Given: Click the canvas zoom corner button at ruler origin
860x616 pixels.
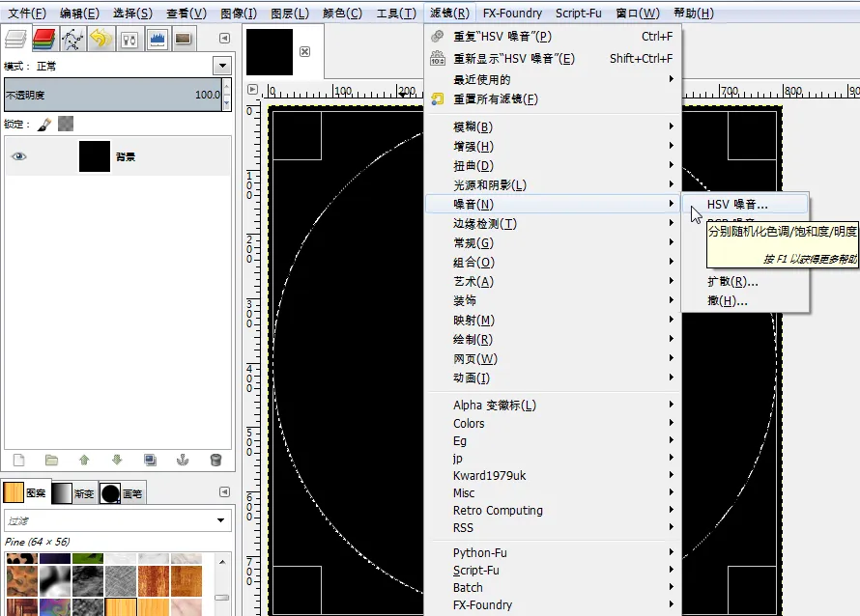Looking at the screenshot, I should [252, 89].
